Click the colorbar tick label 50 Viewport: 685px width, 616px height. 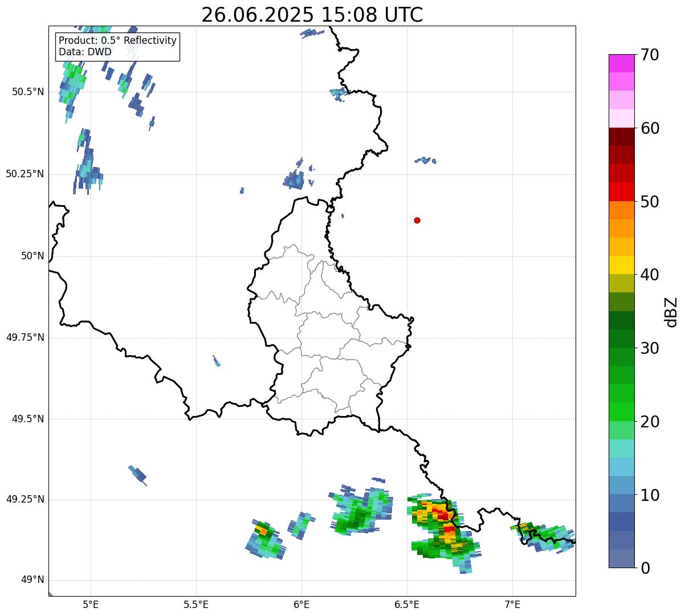point(650,202)
